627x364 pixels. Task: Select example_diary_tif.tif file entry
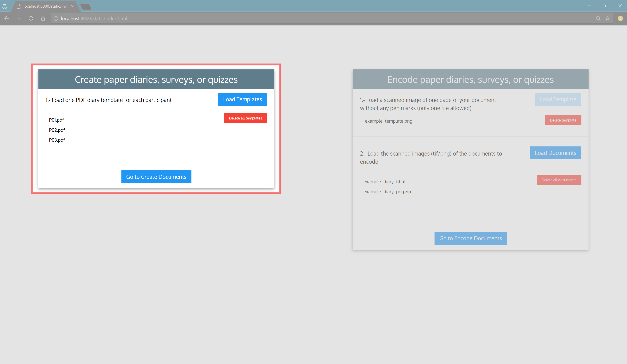384,182
